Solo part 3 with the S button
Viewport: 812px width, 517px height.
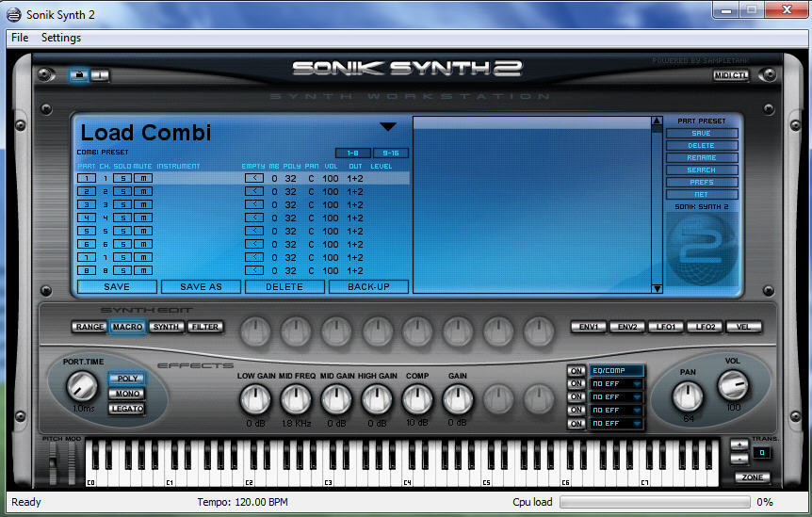coord(123,204)
